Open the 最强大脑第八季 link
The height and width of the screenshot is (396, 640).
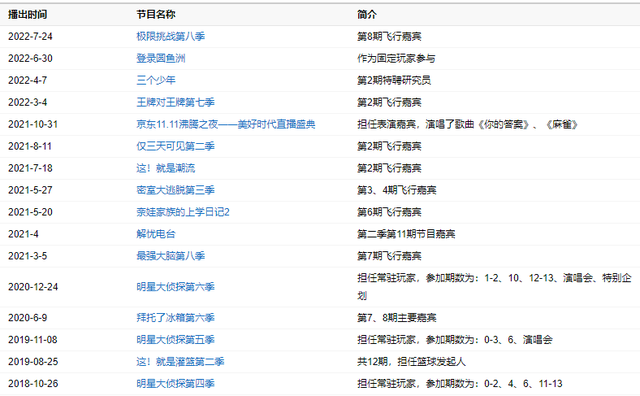point(171,256)
